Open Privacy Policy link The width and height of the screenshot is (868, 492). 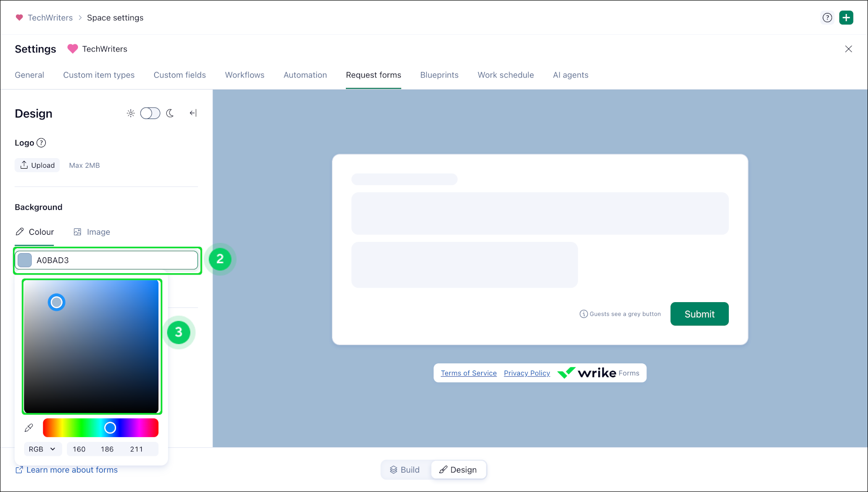coord(527,373)
